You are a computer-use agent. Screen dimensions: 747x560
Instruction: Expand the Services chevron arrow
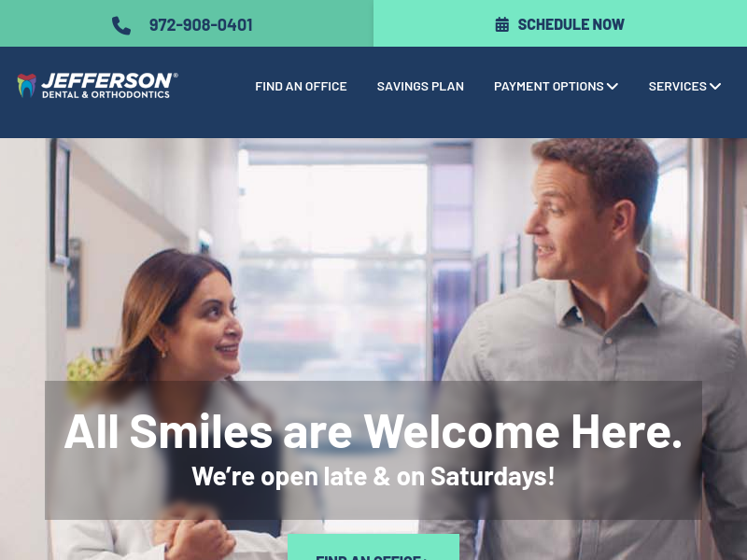715,86
